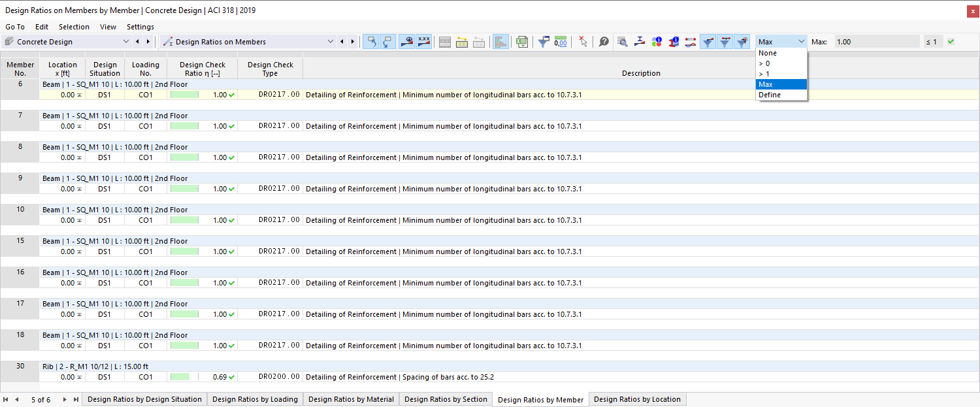Click the Member No. column header
The height and width of the screenshot is (407, 980).
[20, 69]
